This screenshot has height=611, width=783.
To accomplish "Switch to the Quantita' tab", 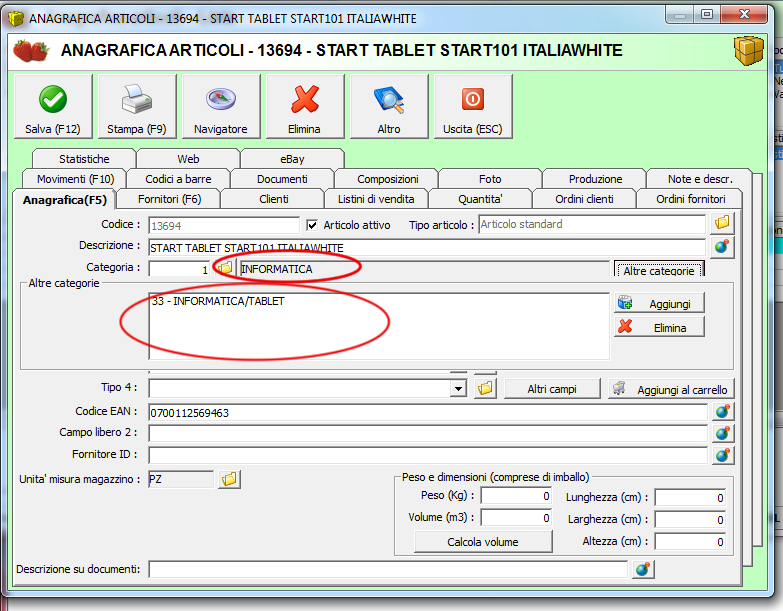I will pos(480,199).
